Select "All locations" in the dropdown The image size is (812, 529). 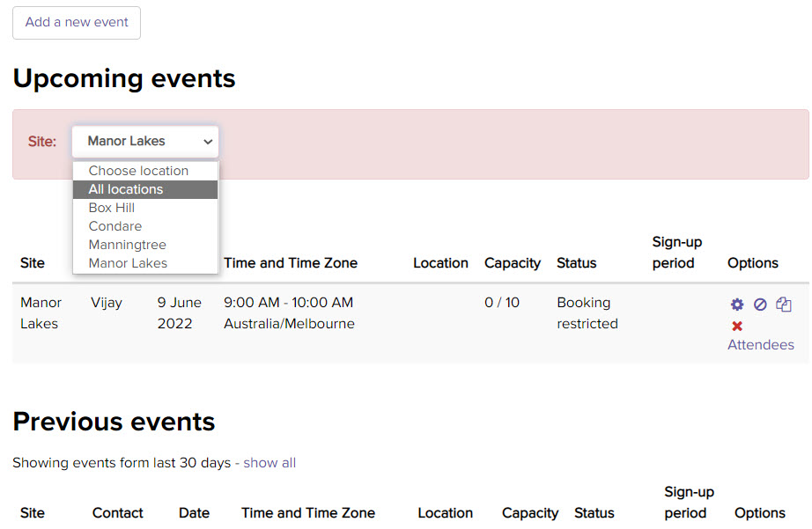(x=124, y=188)
